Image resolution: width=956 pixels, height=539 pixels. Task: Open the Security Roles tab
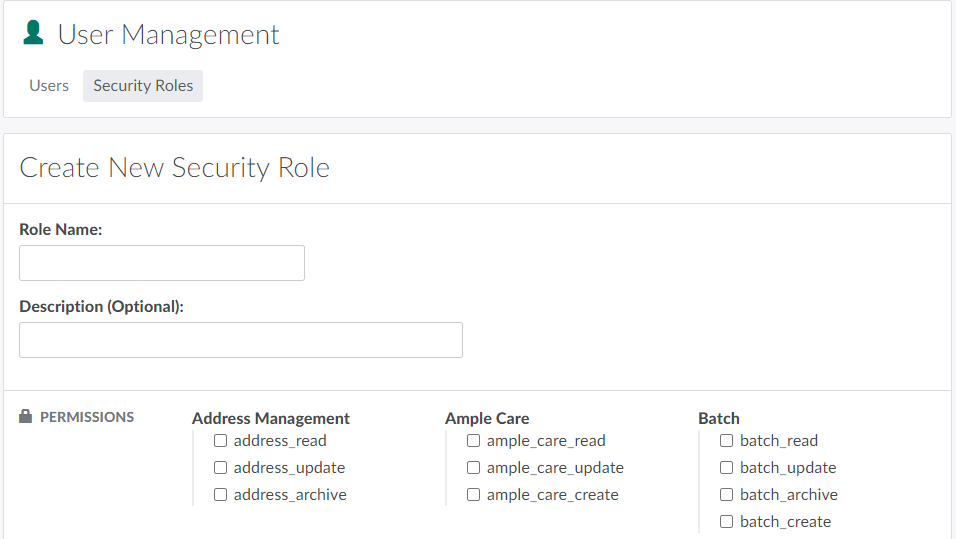click(143, 86)
